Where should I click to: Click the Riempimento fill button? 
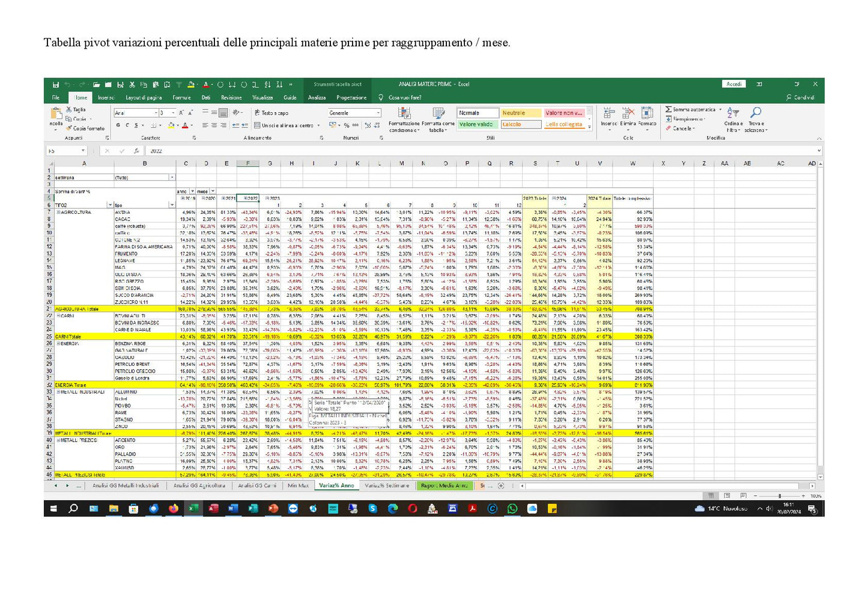pyautogui.click(x=685, y=119)
